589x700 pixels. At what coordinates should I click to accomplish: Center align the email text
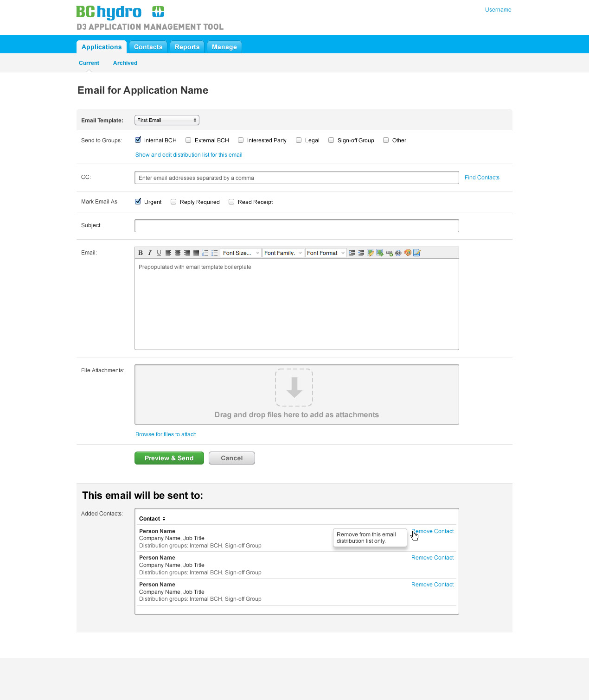click(x=178, y=253)
